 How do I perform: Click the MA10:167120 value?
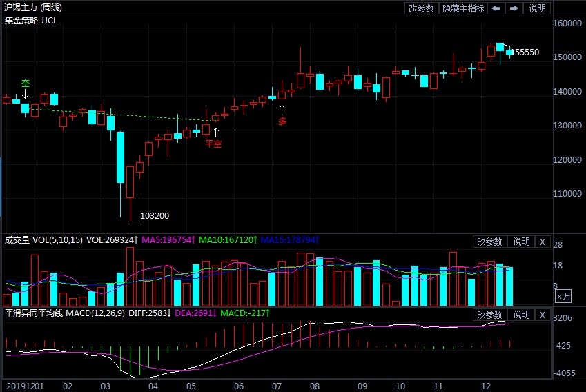(x=228, y=240)
